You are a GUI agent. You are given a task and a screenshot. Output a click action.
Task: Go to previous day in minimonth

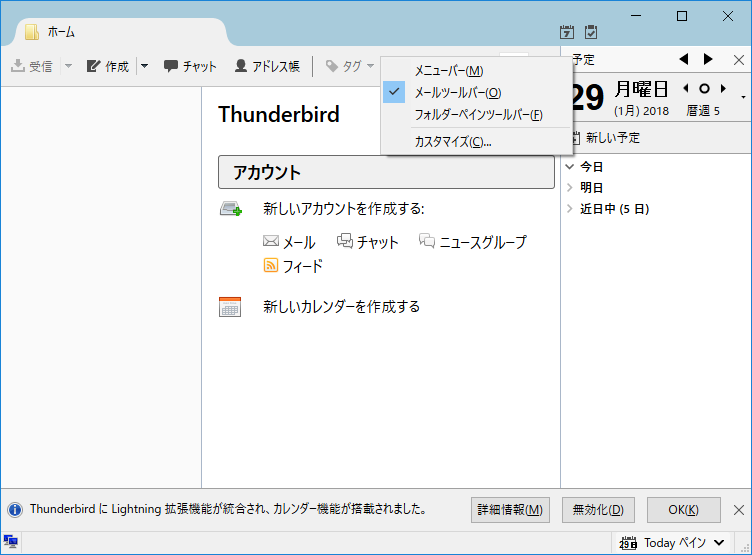pyautogui.click(x=686, y=88)
